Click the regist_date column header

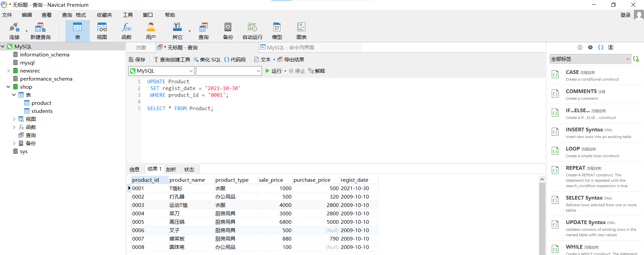pos(359,180)
